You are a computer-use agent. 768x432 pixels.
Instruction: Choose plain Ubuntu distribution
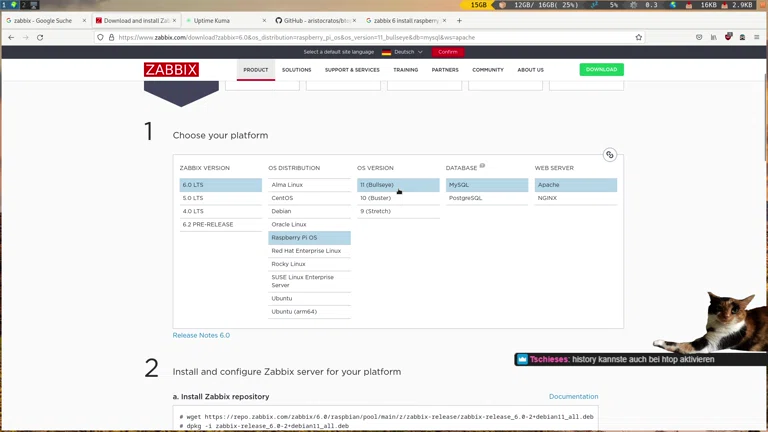click(309, 298)
